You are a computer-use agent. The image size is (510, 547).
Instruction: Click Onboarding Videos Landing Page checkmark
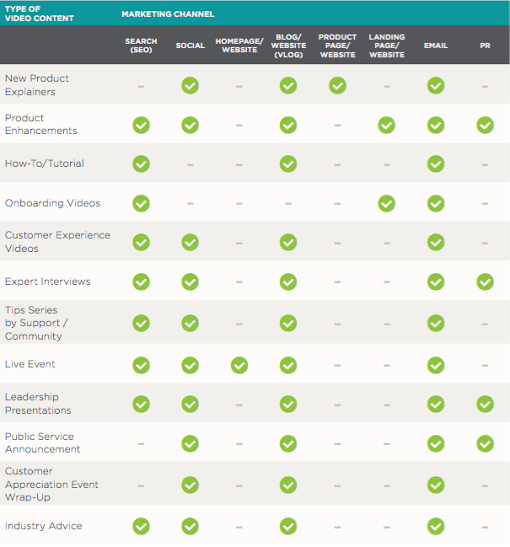point(387,203)
